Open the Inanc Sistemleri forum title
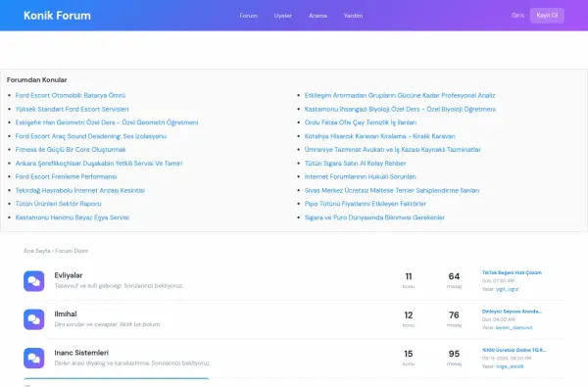This screenshot has height=387, width=588. [81, 353]
